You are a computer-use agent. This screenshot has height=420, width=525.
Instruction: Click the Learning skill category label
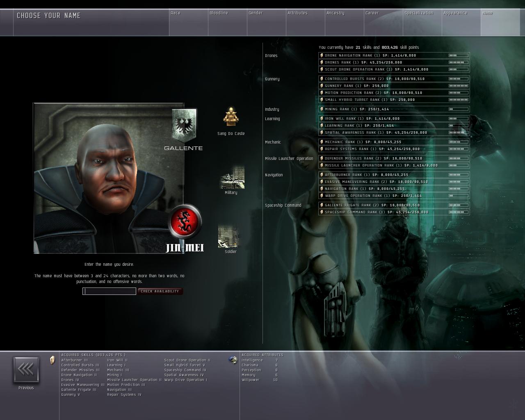(272, 119)
